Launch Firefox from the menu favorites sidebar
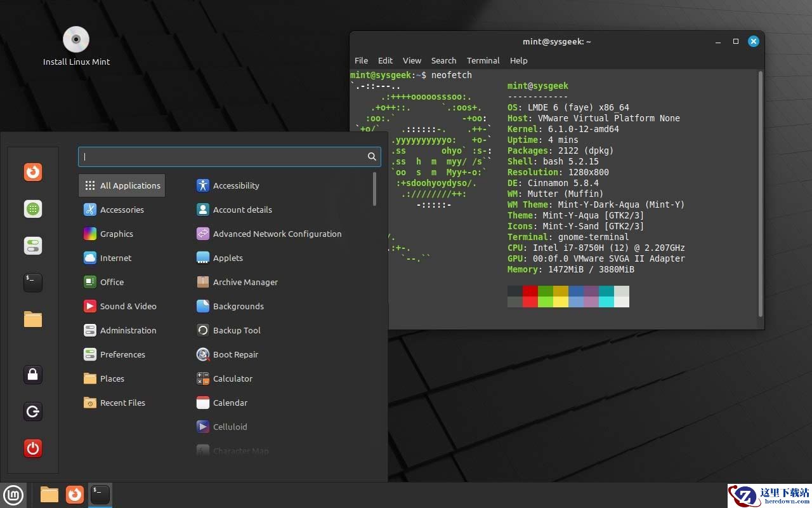 tap(33, 172)
